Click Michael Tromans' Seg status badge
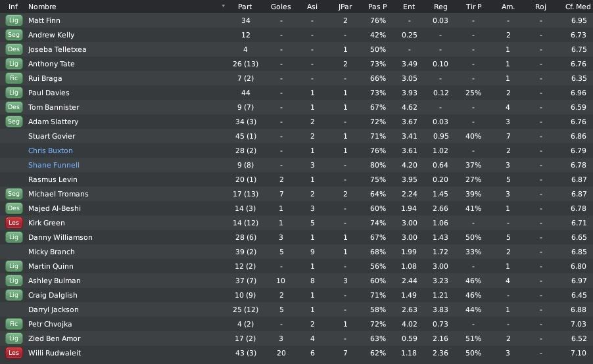This screenshot has height=364, width=593. [14, 194]
